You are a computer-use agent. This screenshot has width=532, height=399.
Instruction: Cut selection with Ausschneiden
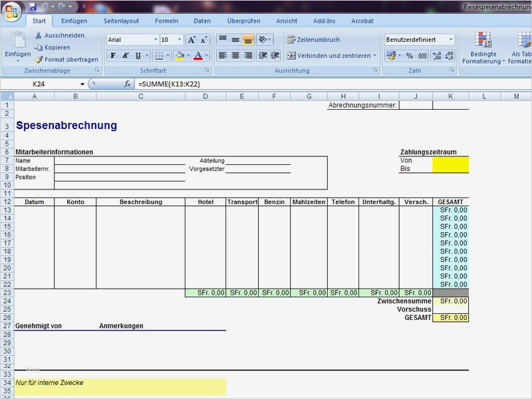[60, 35]
